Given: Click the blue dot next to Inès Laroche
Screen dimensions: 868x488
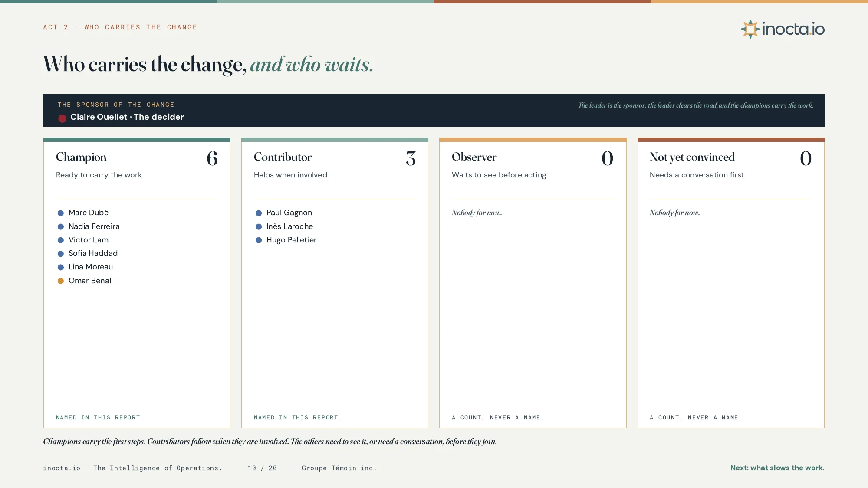Looking at the screenshot, I should coord(259,227).
